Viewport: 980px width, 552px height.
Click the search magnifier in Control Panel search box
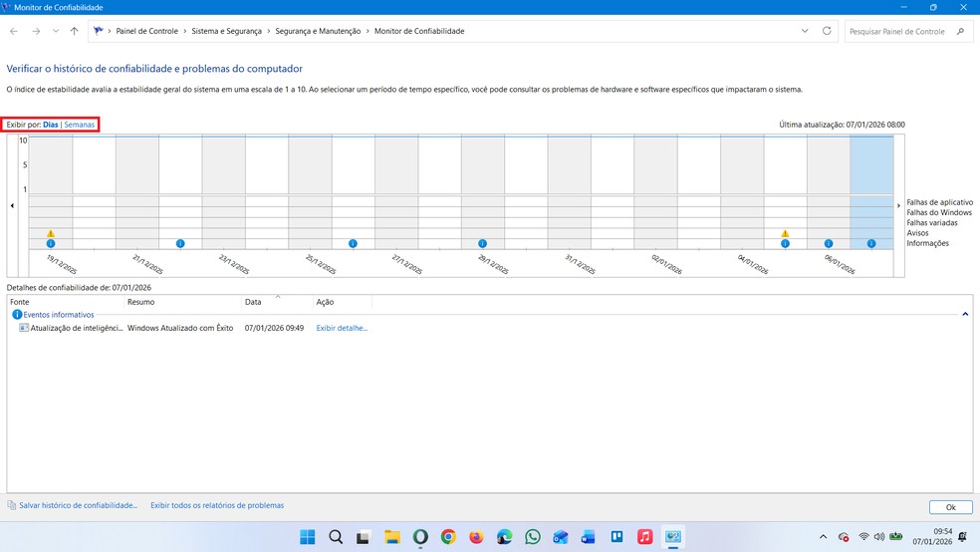[x=961, y=31]
